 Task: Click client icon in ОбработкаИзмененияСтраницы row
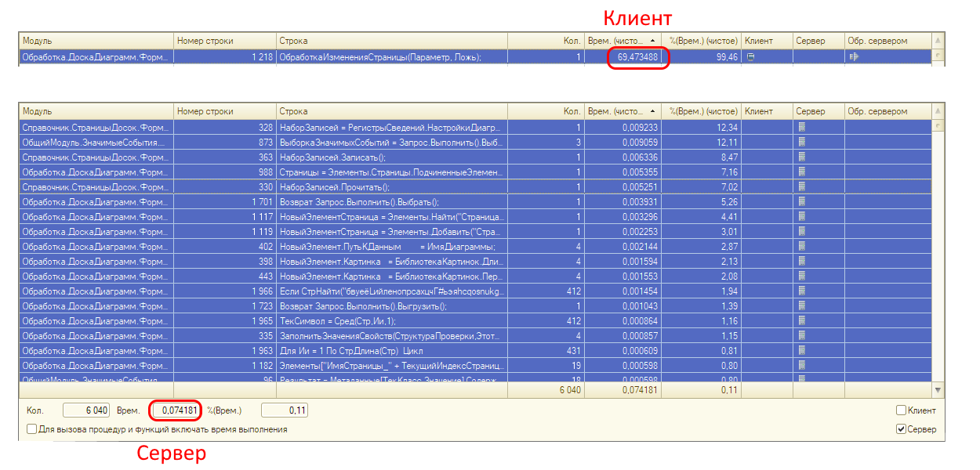pos(751,56)
